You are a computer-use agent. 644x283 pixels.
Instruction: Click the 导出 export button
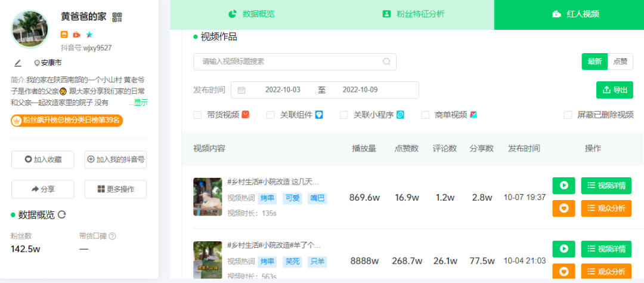(614, 90)
